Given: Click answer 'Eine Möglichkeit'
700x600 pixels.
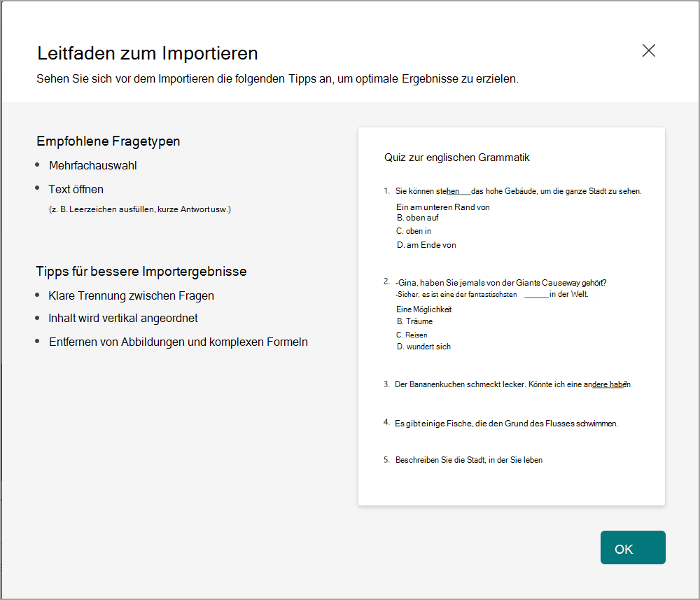Looking at the screenshot, I should click(423, 309).
